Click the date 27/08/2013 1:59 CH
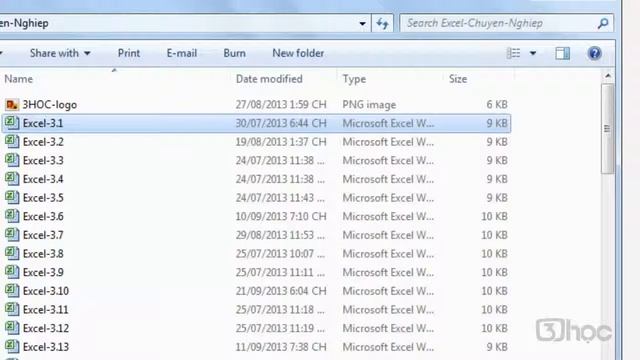This screenshot has height=360, width=640. tap(281, 105)
